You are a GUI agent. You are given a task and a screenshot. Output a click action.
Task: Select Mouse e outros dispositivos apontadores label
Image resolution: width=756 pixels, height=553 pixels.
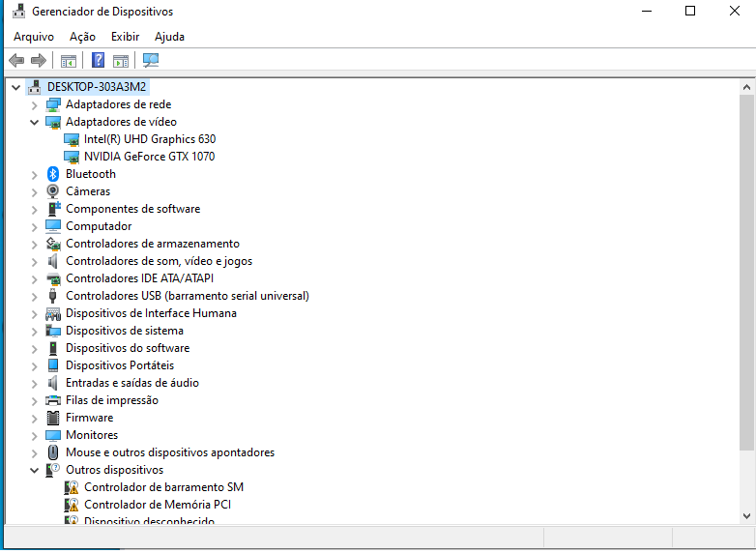(170, 452)
